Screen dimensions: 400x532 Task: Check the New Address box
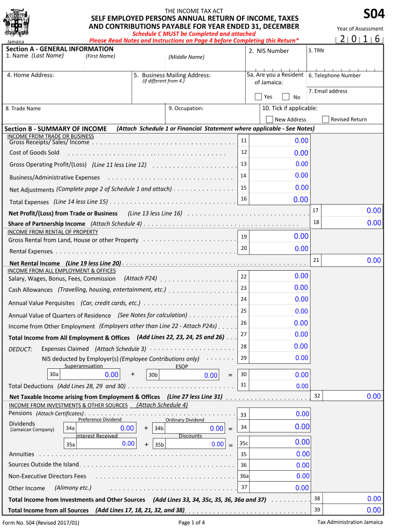click(269, 119)
